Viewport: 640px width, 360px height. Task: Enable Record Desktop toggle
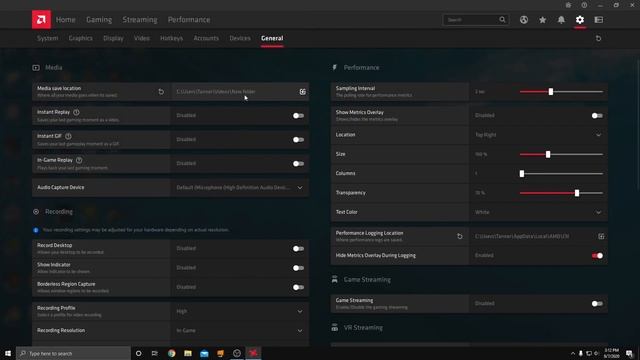coord(298,249)
